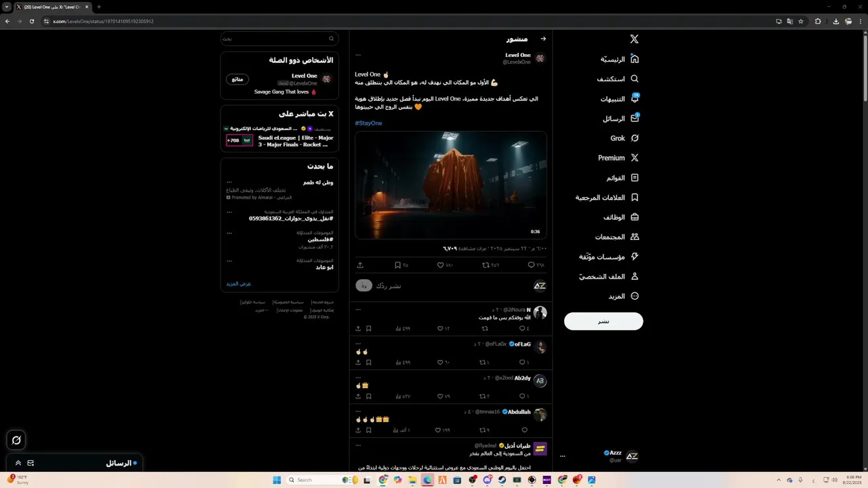This screenshot has width=868, height=488.
Task: Open more options for وطن له طعم trend
Action: 229,182
